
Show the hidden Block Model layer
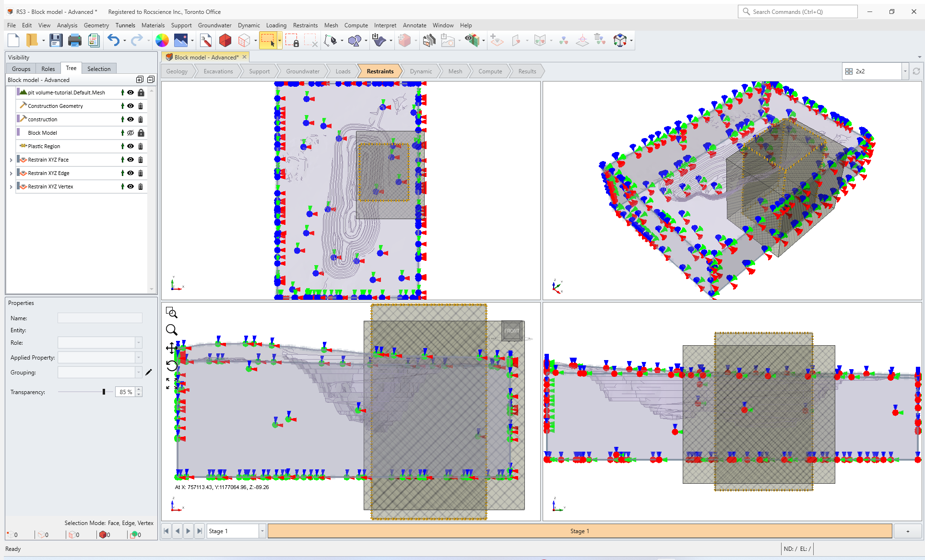(x=130, y=133)
